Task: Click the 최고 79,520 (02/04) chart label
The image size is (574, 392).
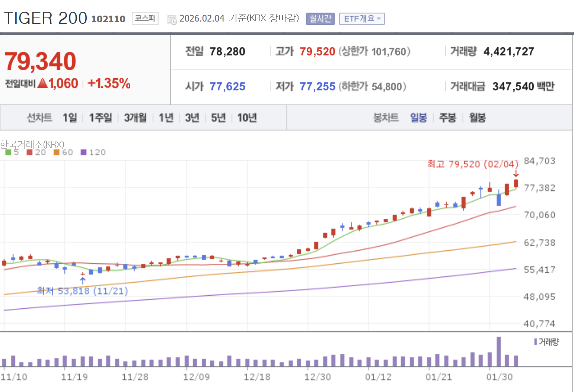Action: click(473, 164)
